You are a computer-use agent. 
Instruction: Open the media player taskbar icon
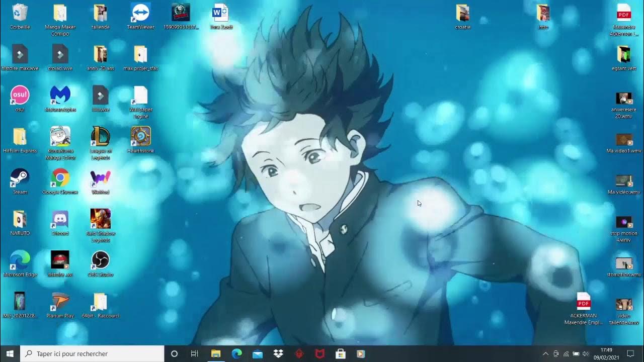coord(361,354)
